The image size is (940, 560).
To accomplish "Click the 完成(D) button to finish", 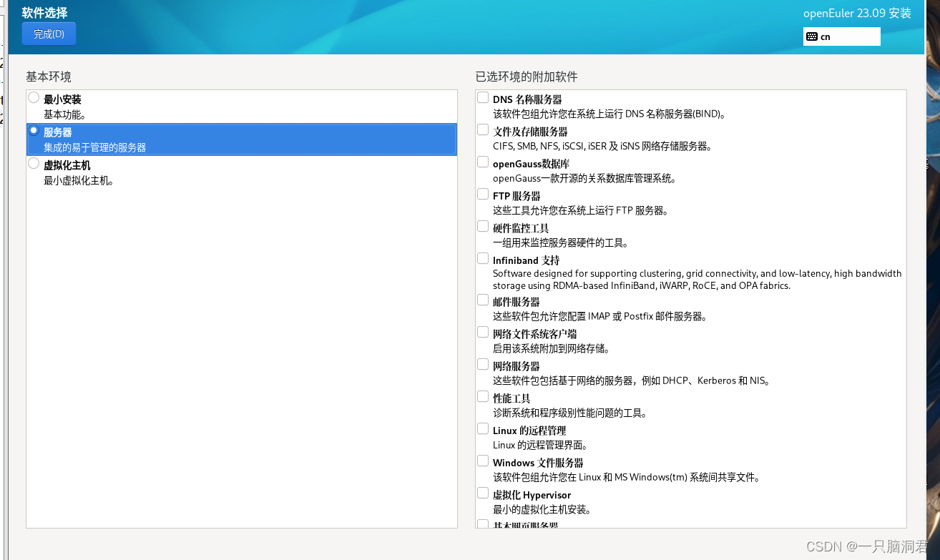I will click(48, 34).
